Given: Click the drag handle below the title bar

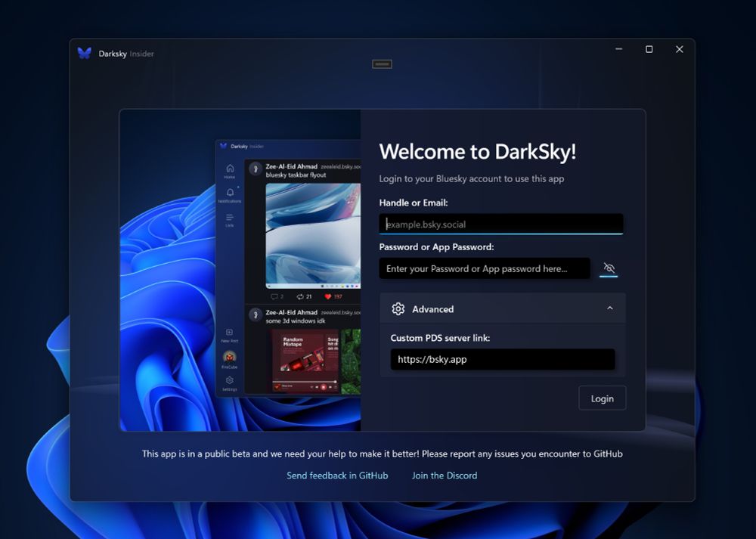Looking at the screenshot, I should (x=382, y=64).
